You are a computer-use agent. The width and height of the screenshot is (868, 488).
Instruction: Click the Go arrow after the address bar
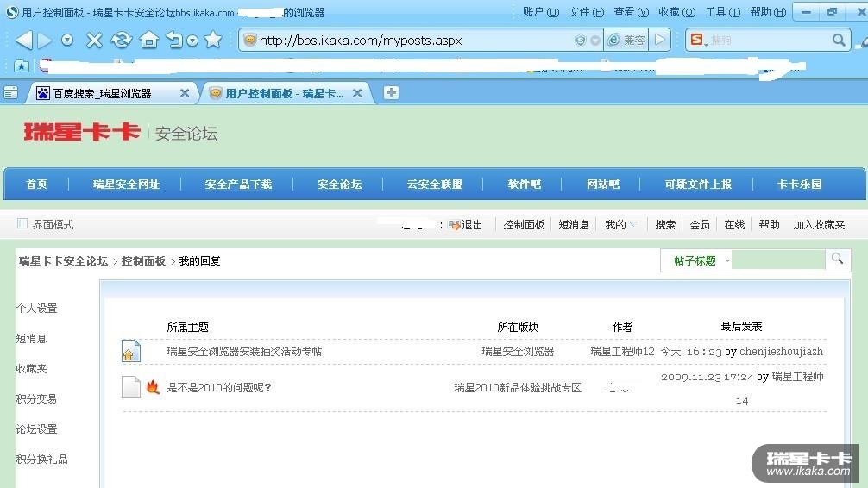[660, 40]
